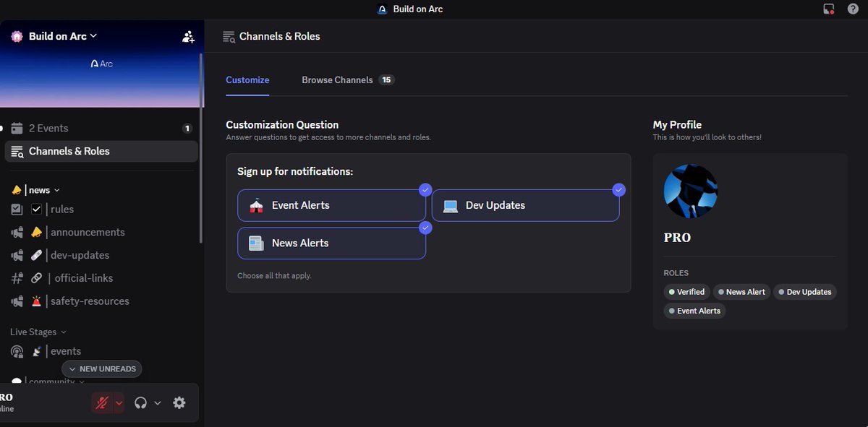
Task: Click the 15 badge on Browse Channels
Action: 387,80
